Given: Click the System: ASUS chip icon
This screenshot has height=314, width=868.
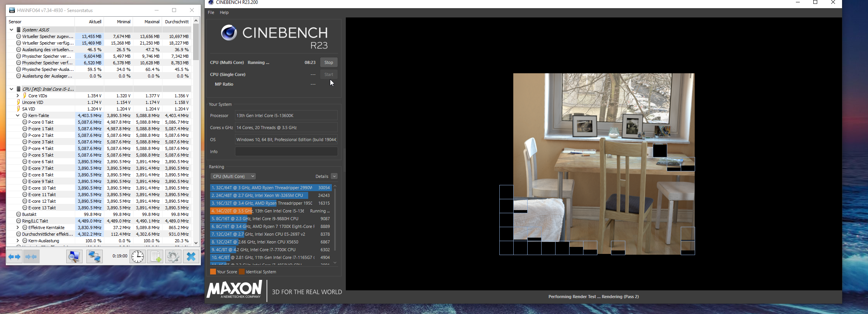Looking at the screenshot, I should pos(19,29).
